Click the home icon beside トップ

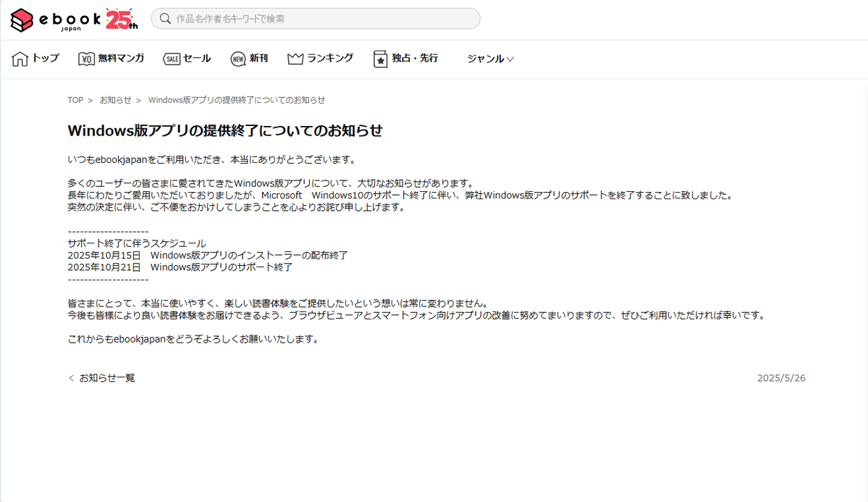pyautogui.click(x=20, y=59)
